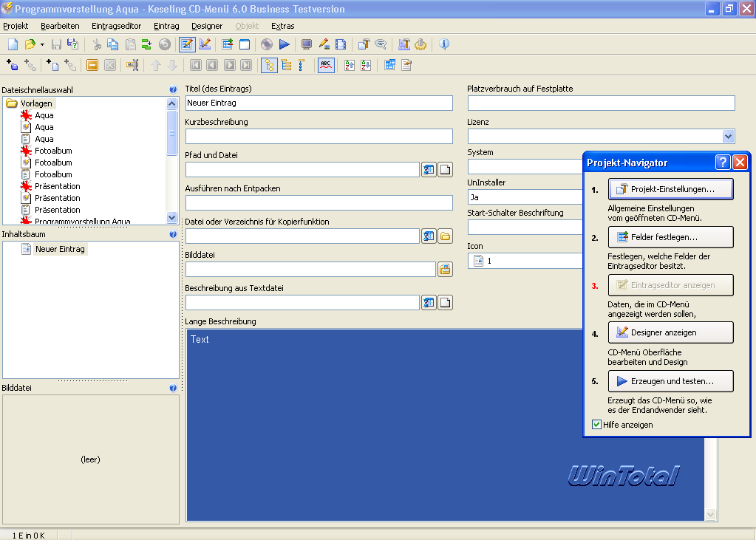Click dropdown arrow next to open folder icon
Screen dimensions: 756x540
tap(42, 45)
